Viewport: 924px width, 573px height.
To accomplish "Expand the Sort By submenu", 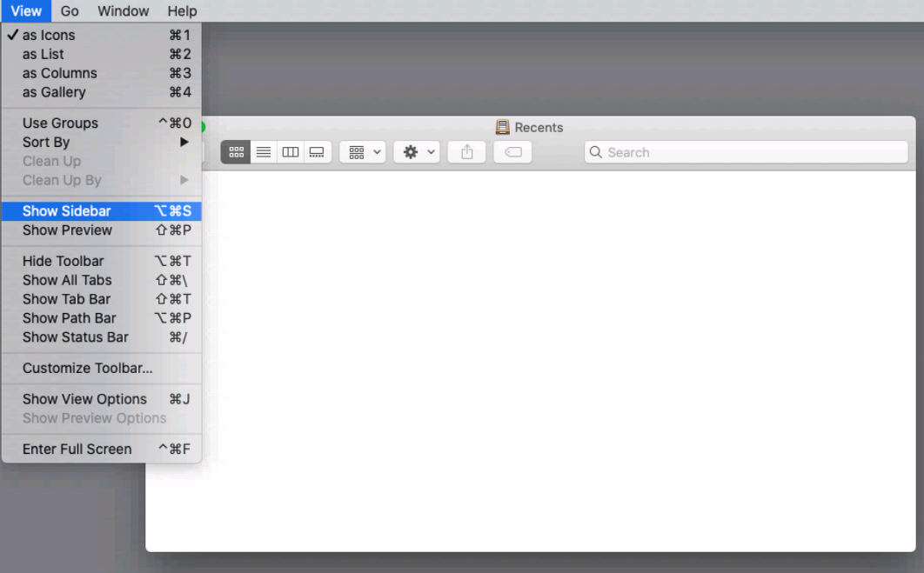I will click(x=101, y=142).
